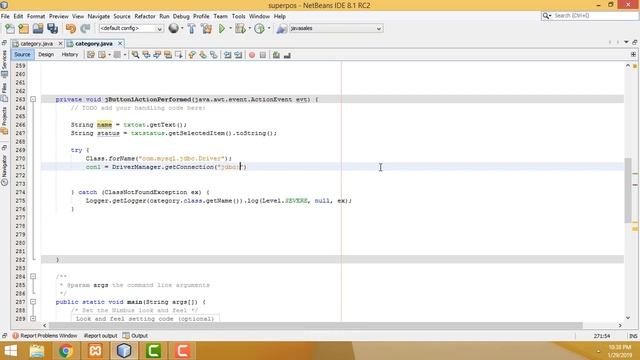Click inside the Search field
The width and height of the screenshot is (640, 360).
(x=594, y=16)
